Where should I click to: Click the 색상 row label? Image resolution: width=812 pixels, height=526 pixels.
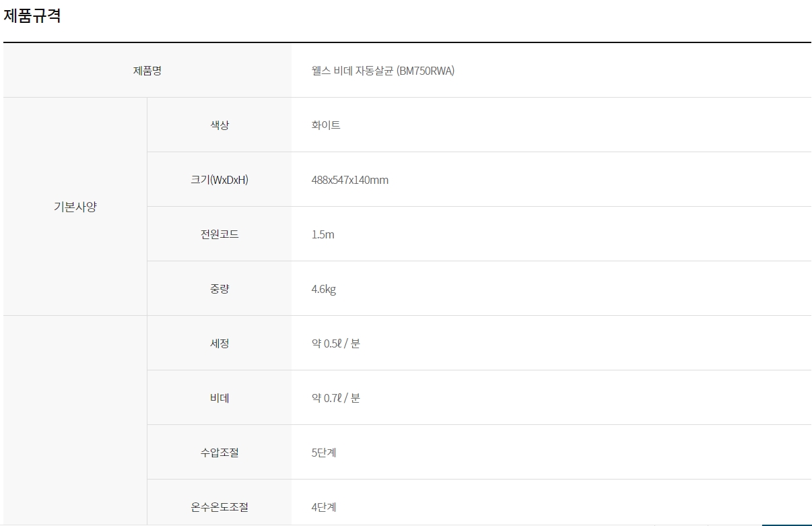tap(219, 125)
